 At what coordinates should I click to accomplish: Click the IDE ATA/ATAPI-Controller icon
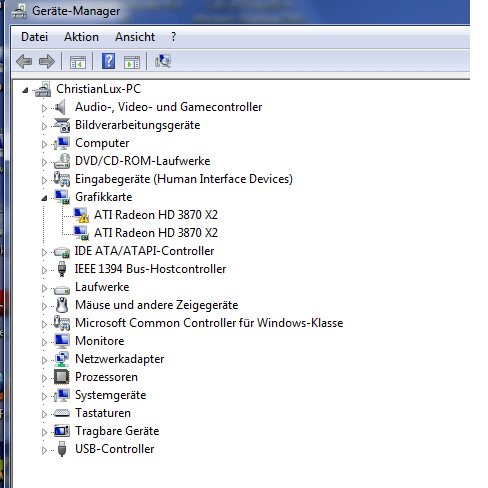[62, 252]
